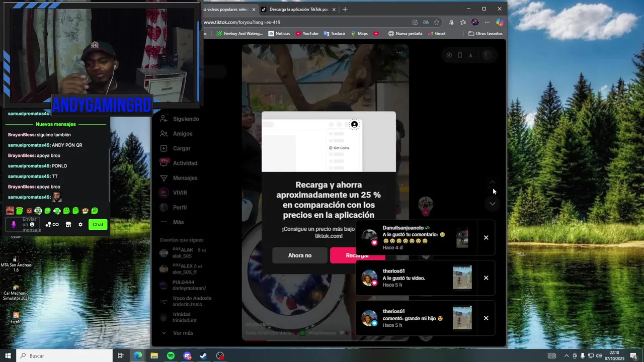The width and height of the screenshot is (644, 362).
Task: Select the angry orange emote
Action: click(29, 211)
